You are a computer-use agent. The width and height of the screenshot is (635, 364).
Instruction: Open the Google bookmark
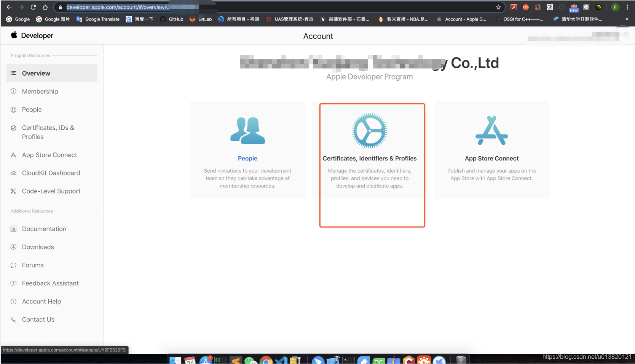(x=18, y=19)
